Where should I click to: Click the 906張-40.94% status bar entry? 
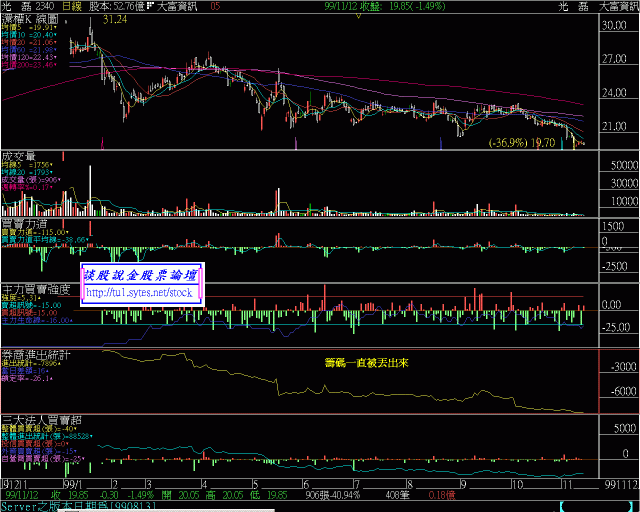coord(333,495)
